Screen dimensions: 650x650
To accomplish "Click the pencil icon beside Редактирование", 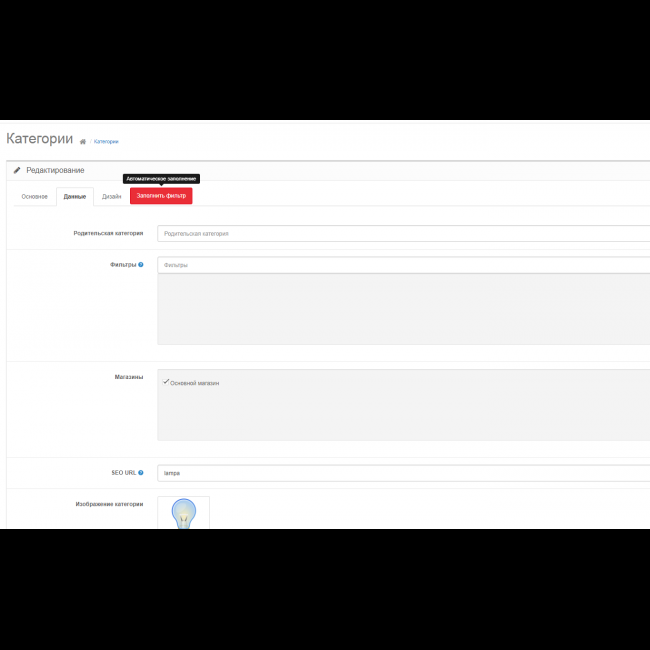I will [17, 171].
